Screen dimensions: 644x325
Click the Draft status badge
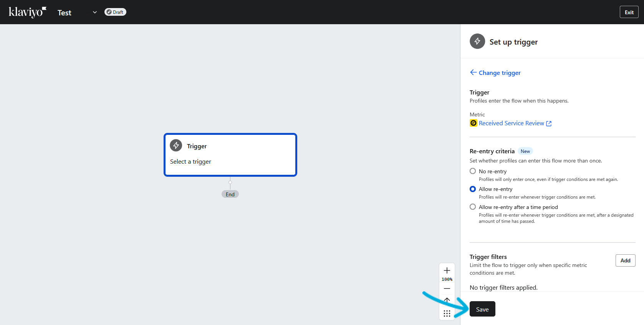tap(115, 12)
